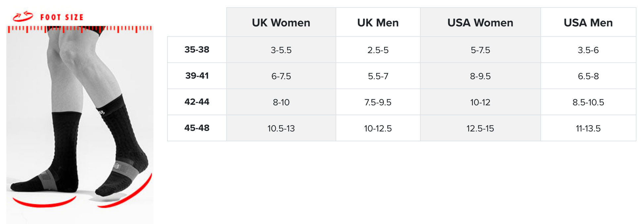
Task: Choose the 35-38 size row label
Action: point(197,50)
